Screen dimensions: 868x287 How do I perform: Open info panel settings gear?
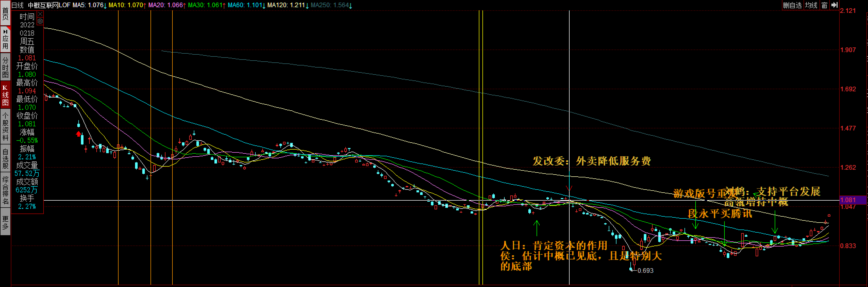coord(40,21)
